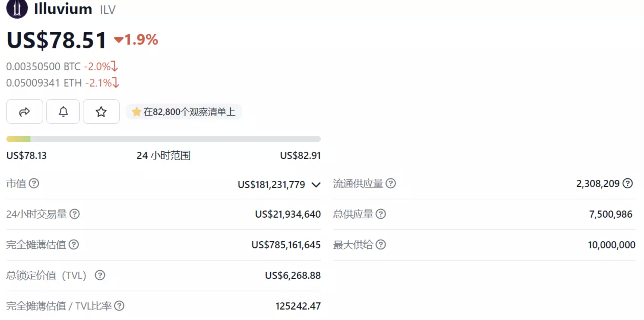
Task: Click the 最大供给 question mark icon
Action: click(381, 245)
